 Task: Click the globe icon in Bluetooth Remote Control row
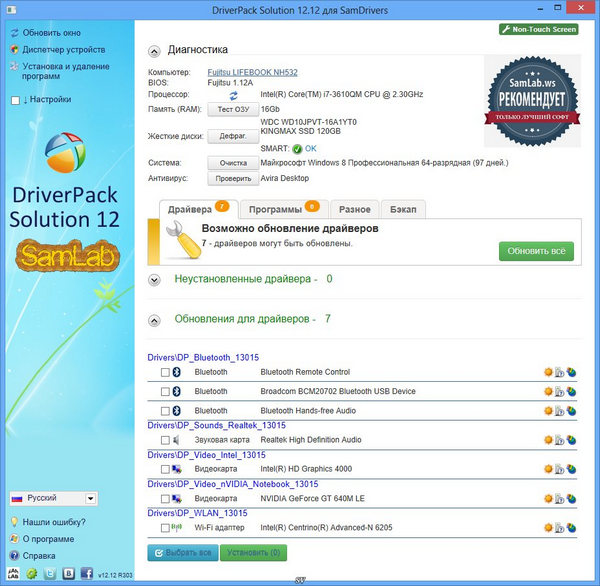point(571,372)
